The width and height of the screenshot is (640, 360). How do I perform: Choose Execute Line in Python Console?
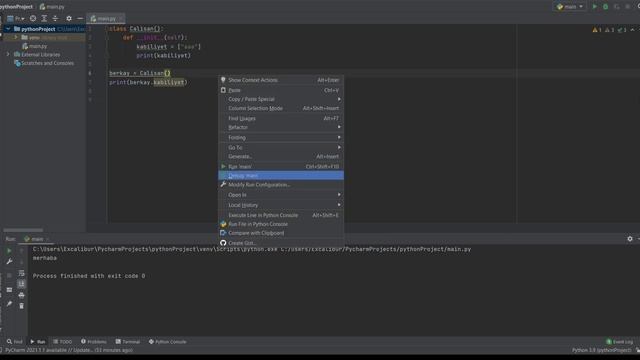[281, 215]
